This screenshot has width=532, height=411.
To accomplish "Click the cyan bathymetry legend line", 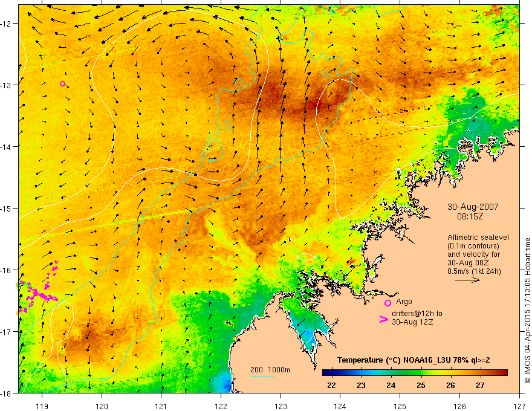I will 262,376.
